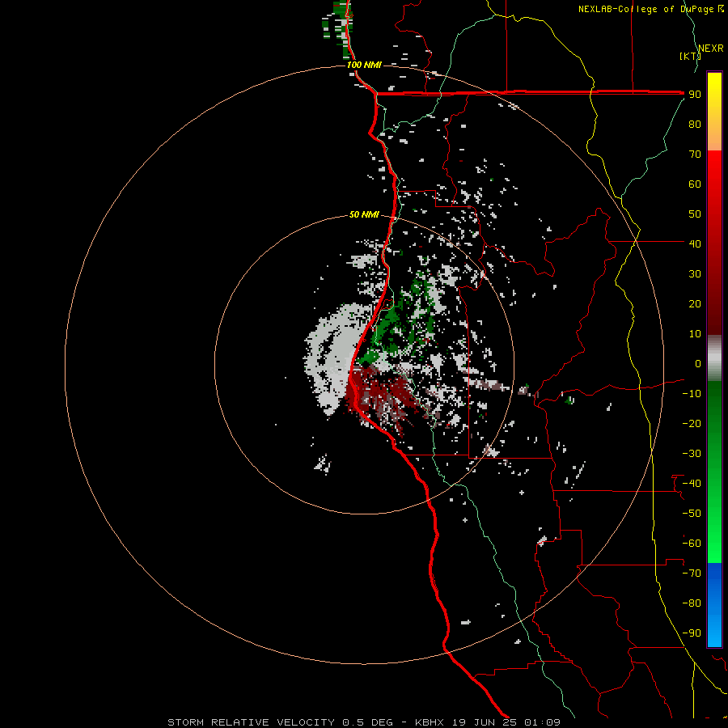Click the 19 JUN 25 date text

point(485,722)
